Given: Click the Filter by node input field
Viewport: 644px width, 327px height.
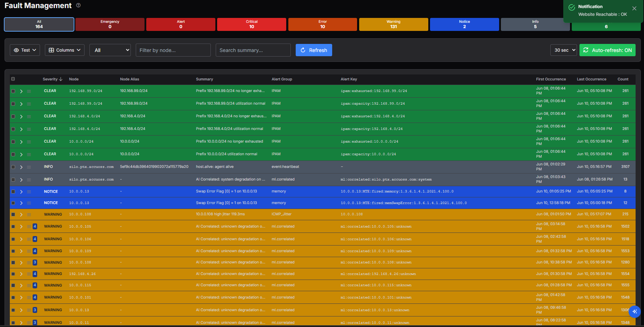Looking at the screenshot, I should (x=173, y=50).
